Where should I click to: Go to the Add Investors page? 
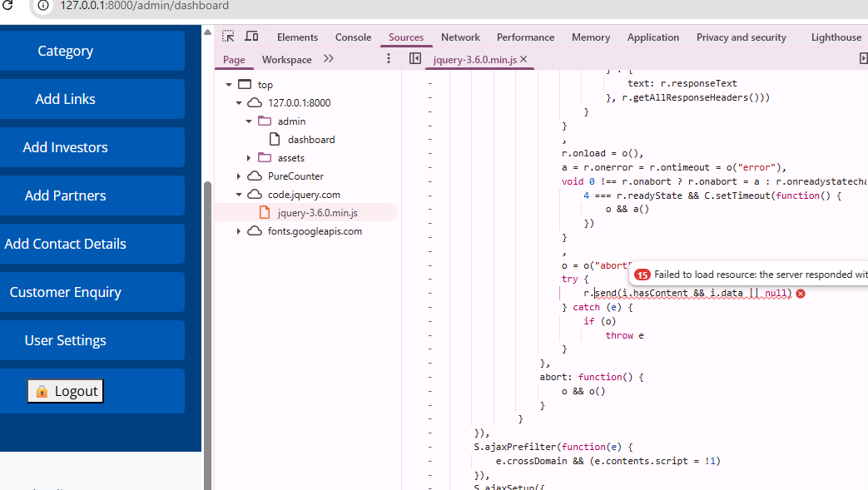66,147
